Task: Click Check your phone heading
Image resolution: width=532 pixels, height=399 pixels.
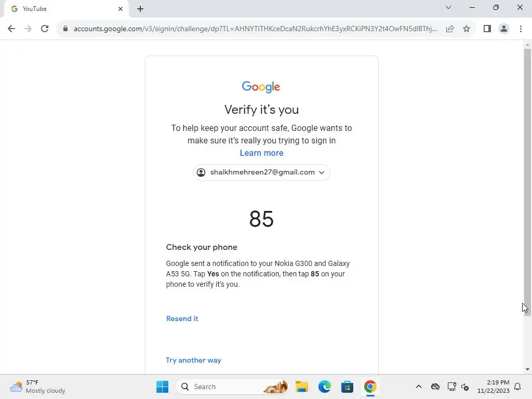Action: tap(202, 247)
